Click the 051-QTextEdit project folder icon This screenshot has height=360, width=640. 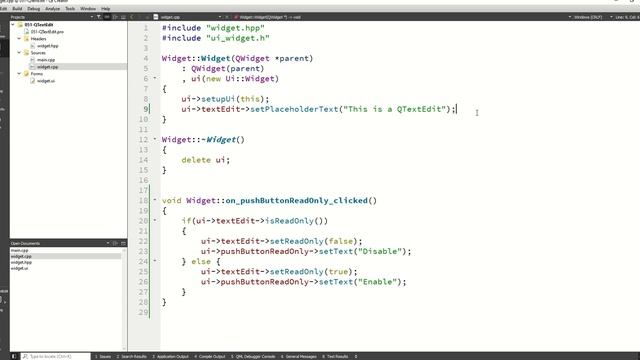tap(20, 24)
